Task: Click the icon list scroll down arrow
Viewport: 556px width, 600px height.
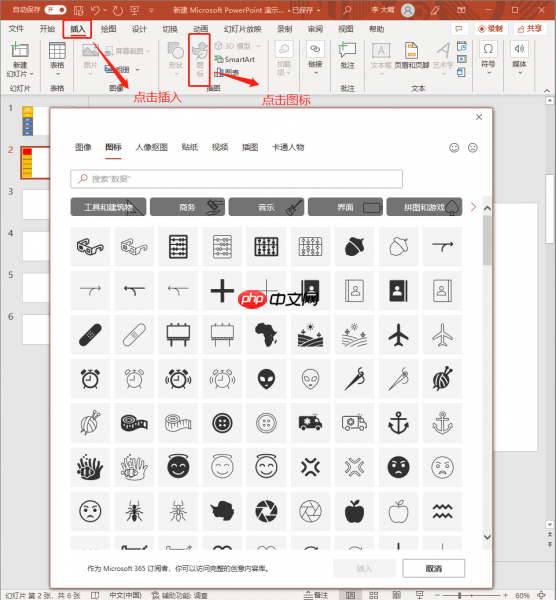Action: click(487, 537)
